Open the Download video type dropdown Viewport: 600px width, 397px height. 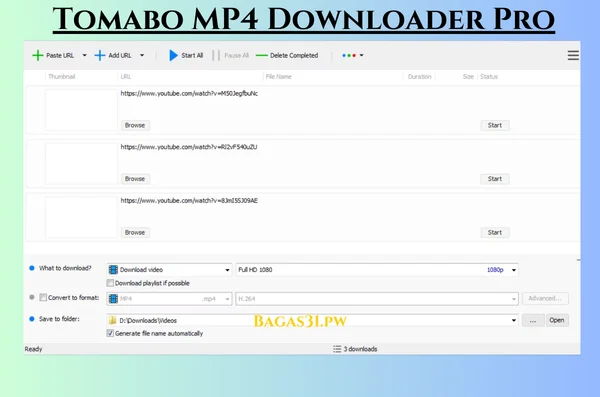pyautogui.click(x=227, y=270)
